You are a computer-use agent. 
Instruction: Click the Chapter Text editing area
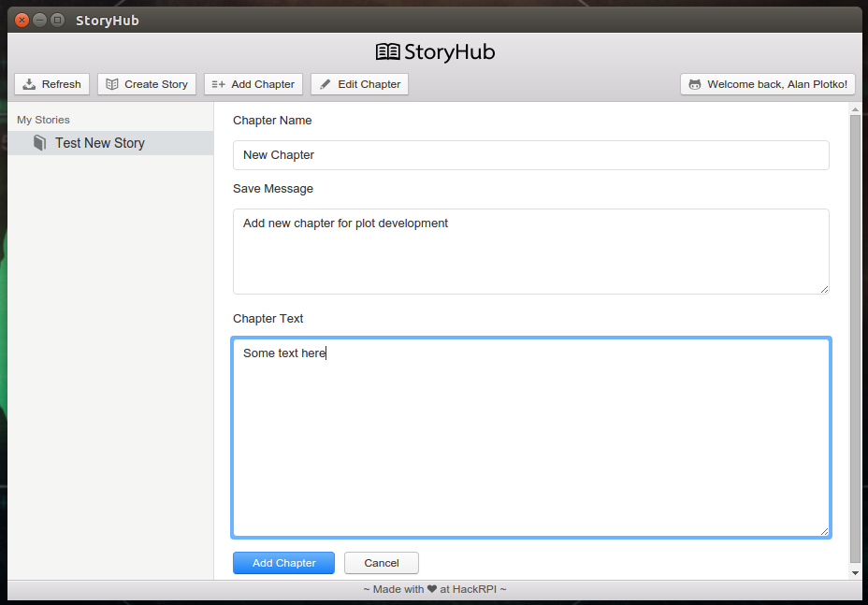tap(529, 435)
